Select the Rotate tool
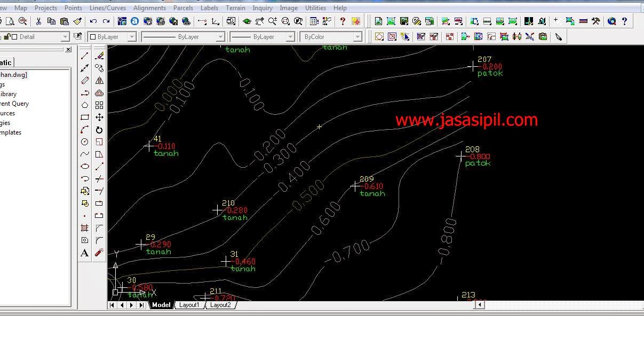644x361 pixels. (x=99, y=130)
